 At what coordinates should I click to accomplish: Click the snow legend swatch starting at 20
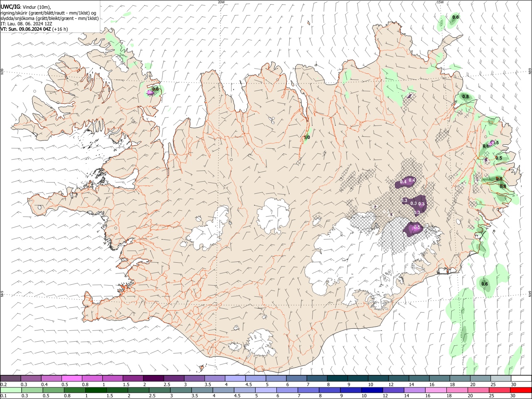point(480,378)
